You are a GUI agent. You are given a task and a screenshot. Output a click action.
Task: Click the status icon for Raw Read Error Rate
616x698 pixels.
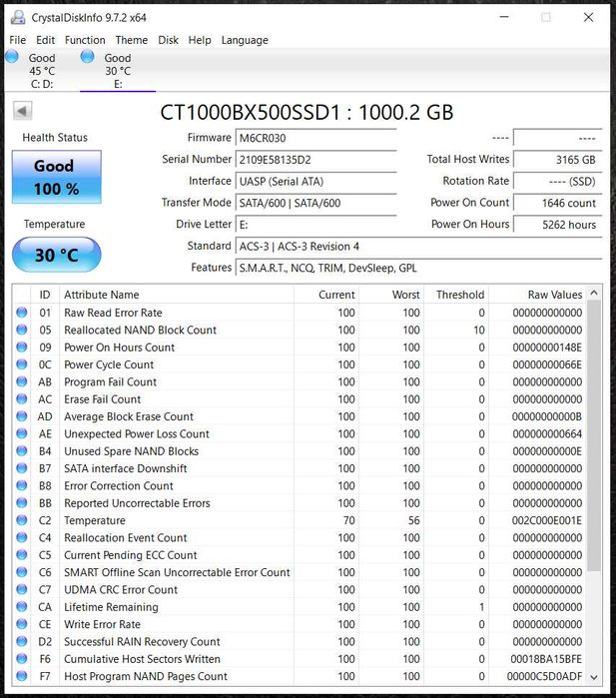pyautogui.click(x=21, y=312)
